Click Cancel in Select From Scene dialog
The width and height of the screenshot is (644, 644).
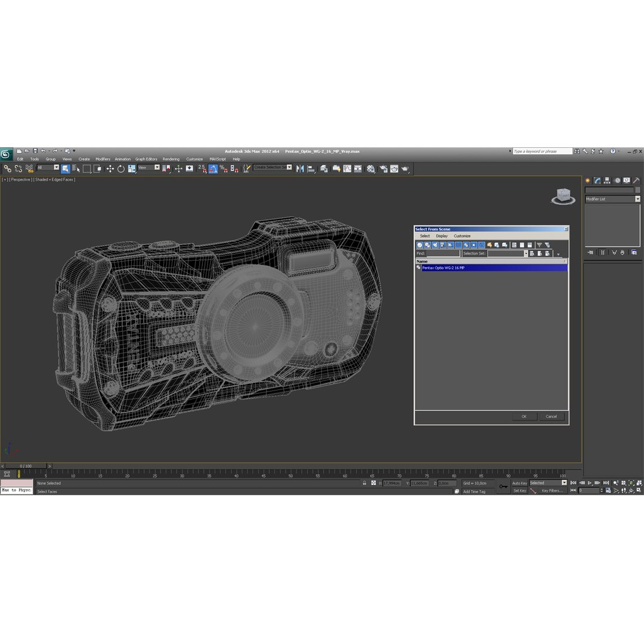(551, 416)
